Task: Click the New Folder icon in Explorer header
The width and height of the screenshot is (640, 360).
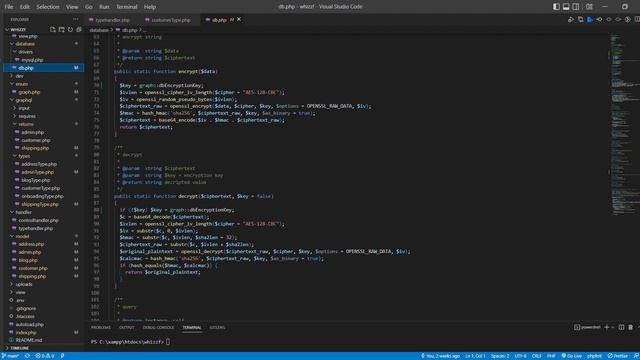Action: pos(61,30)
